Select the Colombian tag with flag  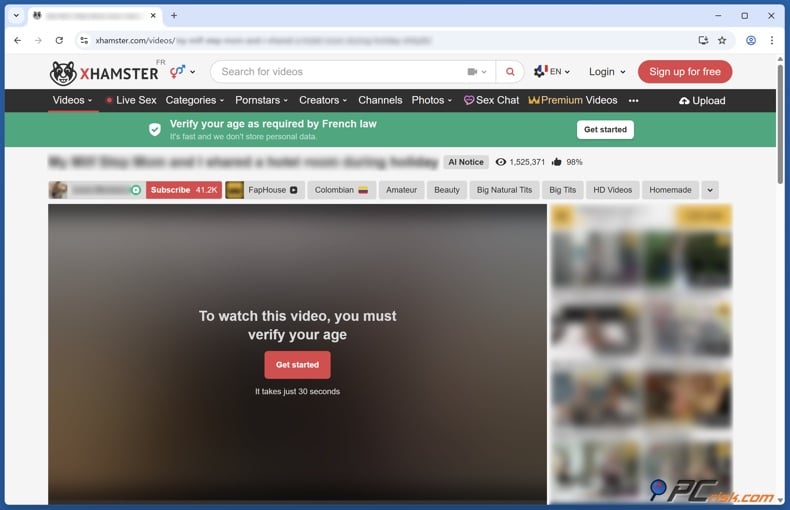click(341, 190)
